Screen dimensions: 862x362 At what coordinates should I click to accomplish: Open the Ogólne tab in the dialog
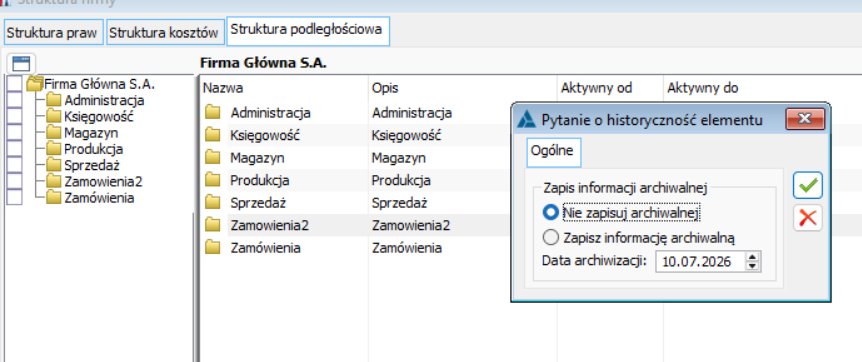tap(553, 152)
